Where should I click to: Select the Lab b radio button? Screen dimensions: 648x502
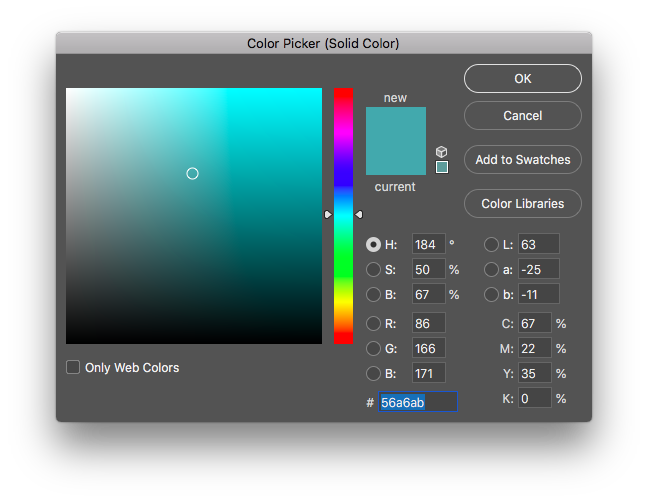491,295
